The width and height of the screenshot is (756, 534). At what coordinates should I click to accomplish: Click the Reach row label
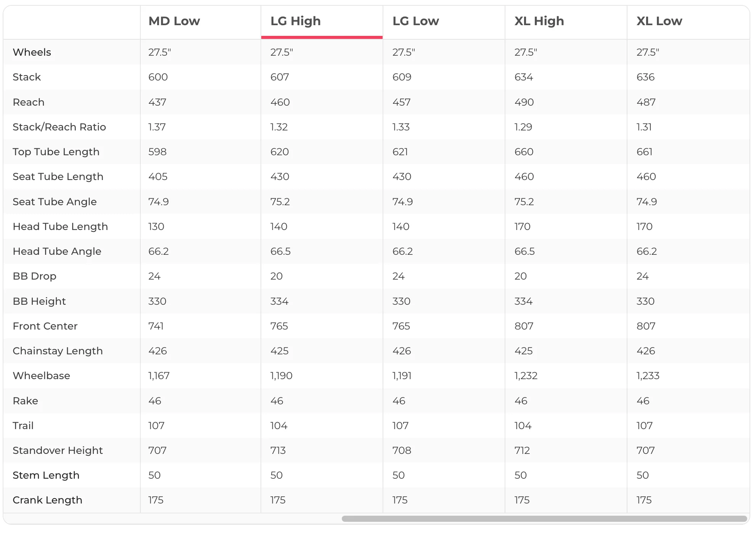29,102
